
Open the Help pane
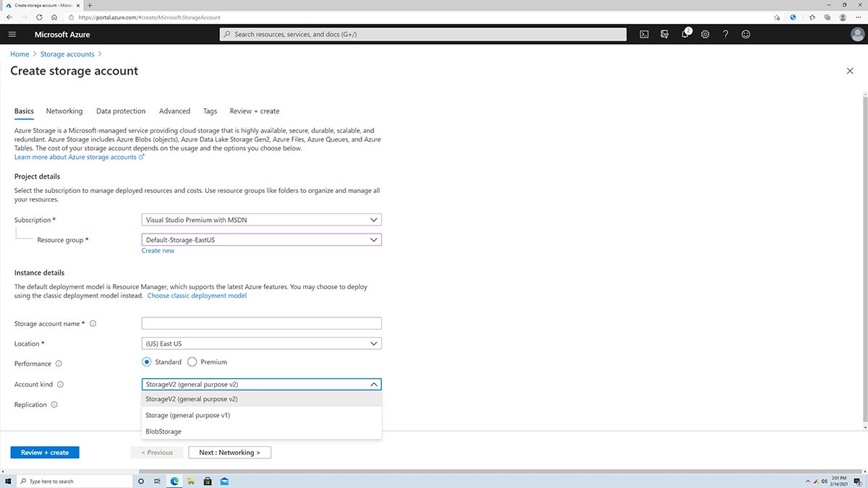726,34
